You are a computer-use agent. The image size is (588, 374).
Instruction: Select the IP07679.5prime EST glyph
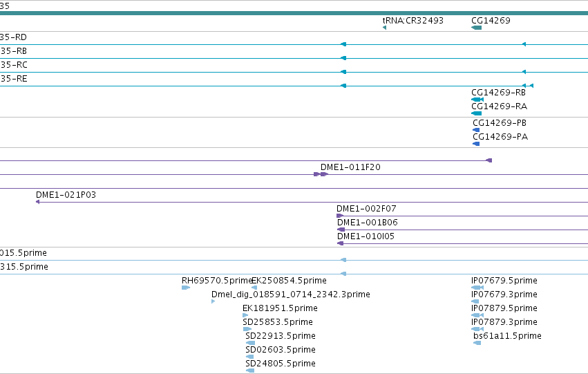click(477, 288)
